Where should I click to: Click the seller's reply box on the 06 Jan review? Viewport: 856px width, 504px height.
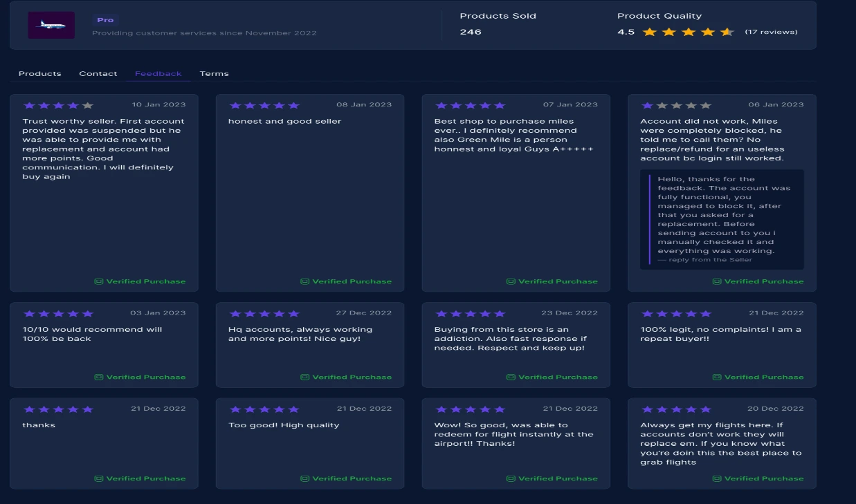click(721, 219)
